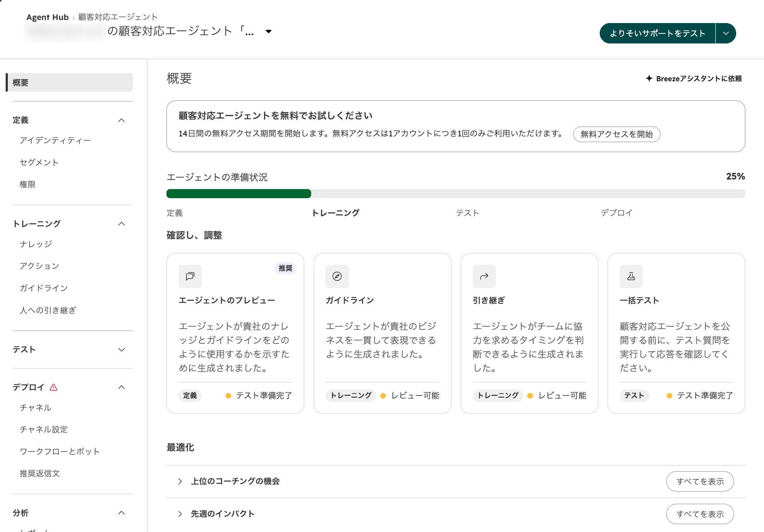Open the agent name dropdown caret in header
764x532 pixels.
tap(269, 31)
